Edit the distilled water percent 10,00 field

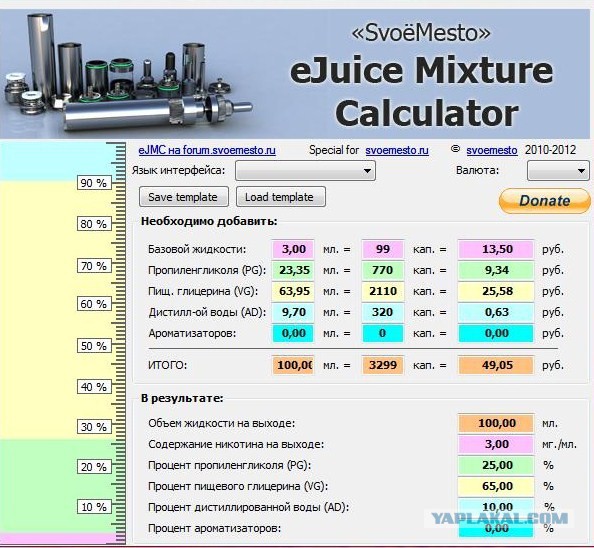496,507
